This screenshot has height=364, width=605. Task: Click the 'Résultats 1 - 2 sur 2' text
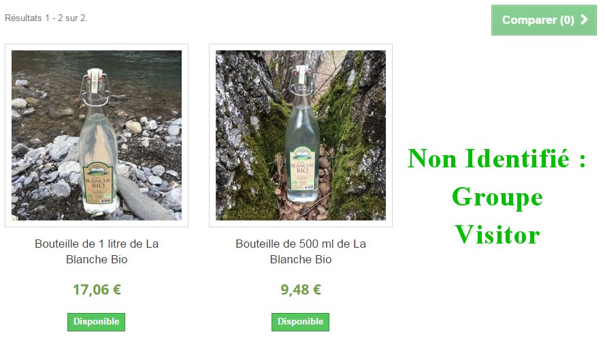coord(46,18)
